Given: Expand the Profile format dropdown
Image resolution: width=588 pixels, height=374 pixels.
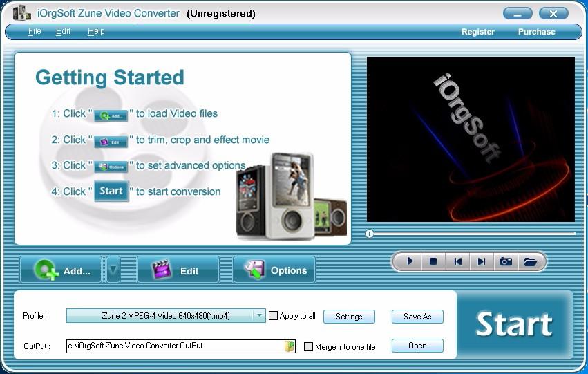Looking at the screenshot, I should pos(259,315).
